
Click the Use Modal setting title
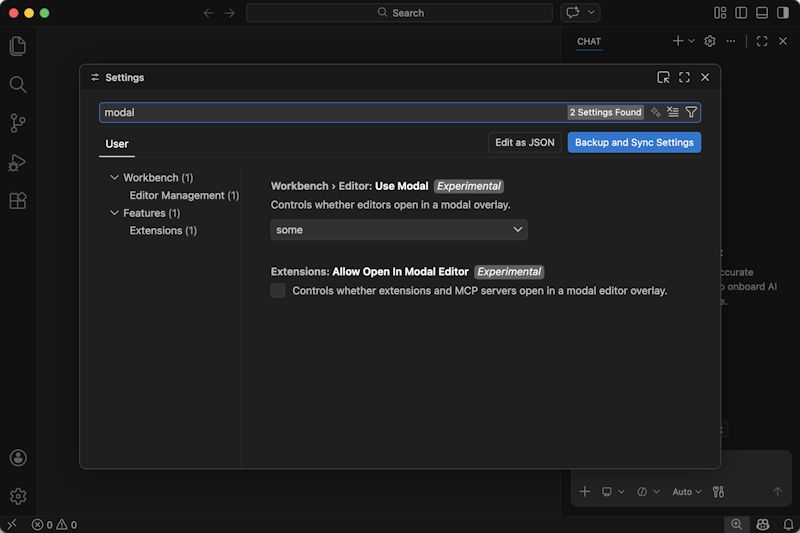click(x=349, y=186)
